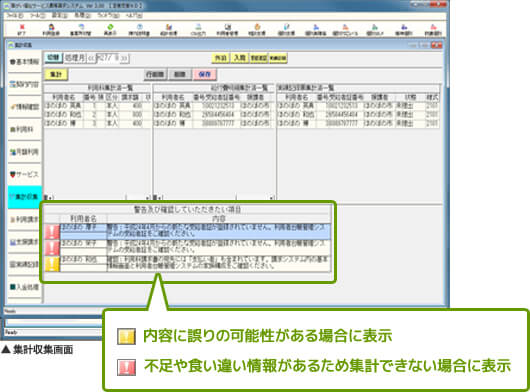Select the highlighted cyan 集計収集 sidebar item
530x392 pixels.
tap(24, 197)
